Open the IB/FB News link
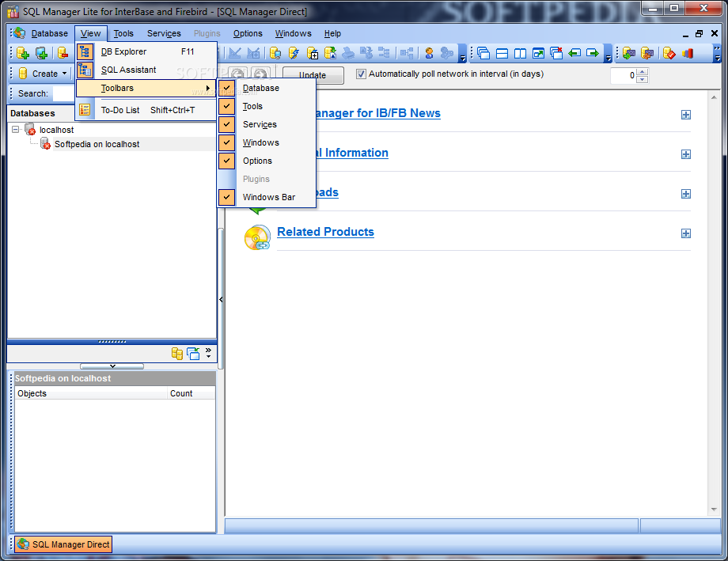 click(x=378, y=113)
